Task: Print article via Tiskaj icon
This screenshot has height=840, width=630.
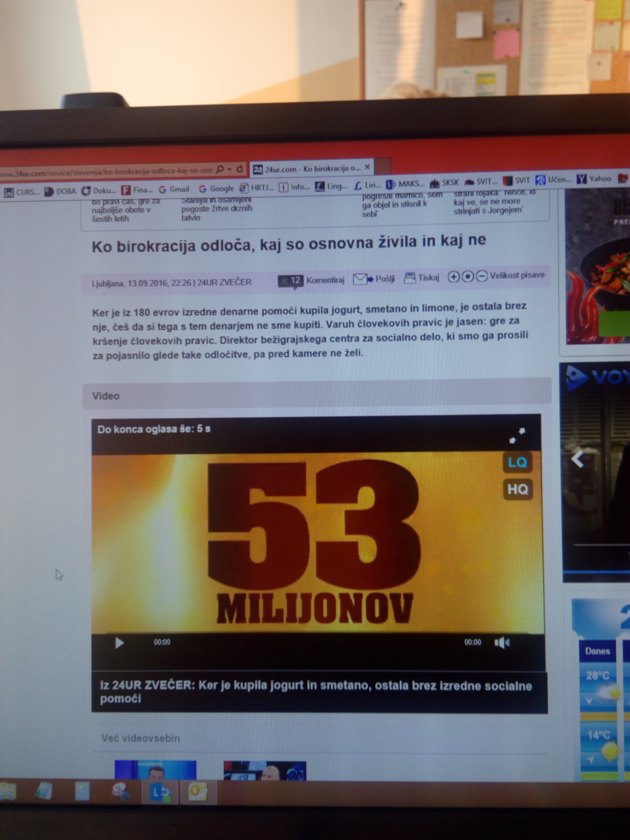Action: point(410,278)
